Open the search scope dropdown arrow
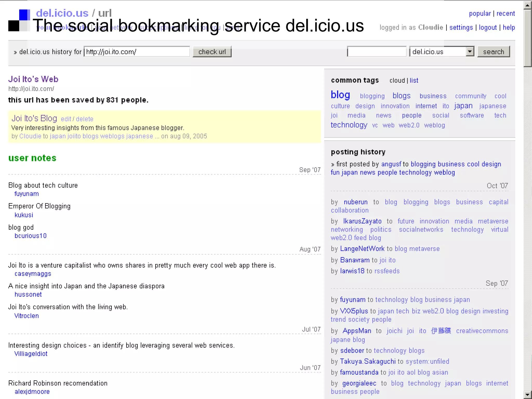 tap(470, 51)
